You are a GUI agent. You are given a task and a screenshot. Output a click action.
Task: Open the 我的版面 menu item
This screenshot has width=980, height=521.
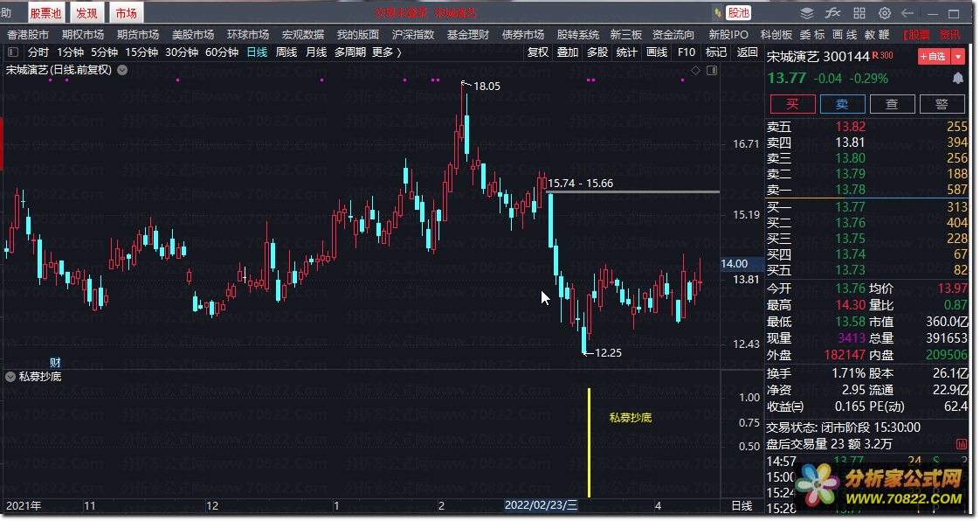pyautogui.click(x=358, y=34)
